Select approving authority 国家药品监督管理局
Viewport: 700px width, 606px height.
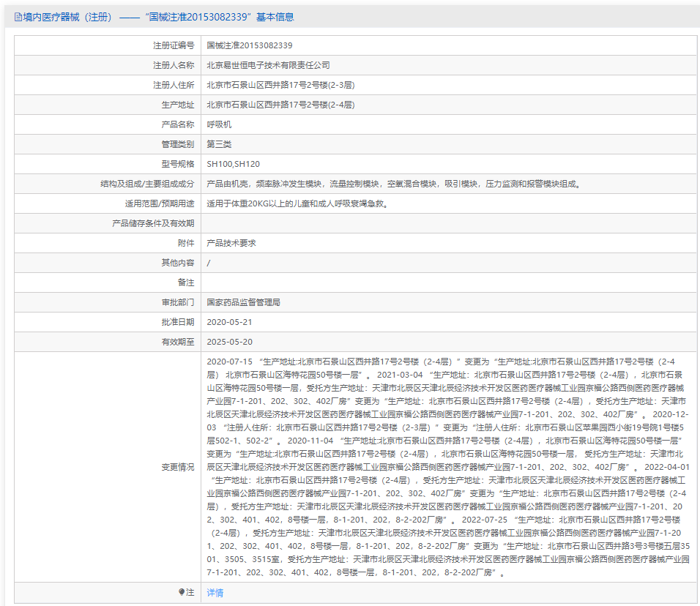[243, 302]
